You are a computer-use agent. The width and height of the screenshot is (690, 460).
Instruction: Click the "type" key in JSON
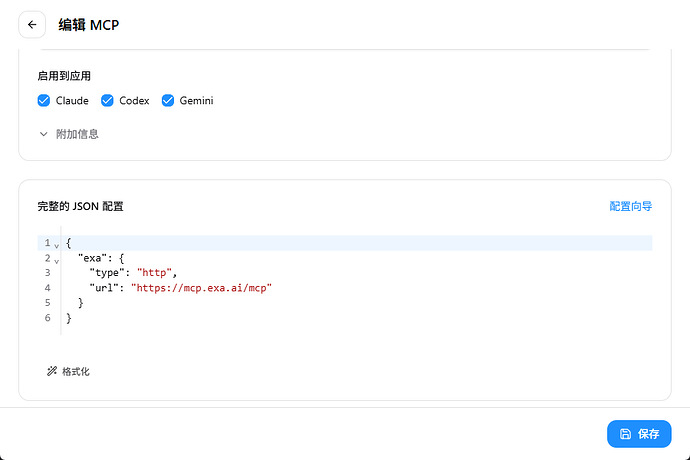[107, 273]
